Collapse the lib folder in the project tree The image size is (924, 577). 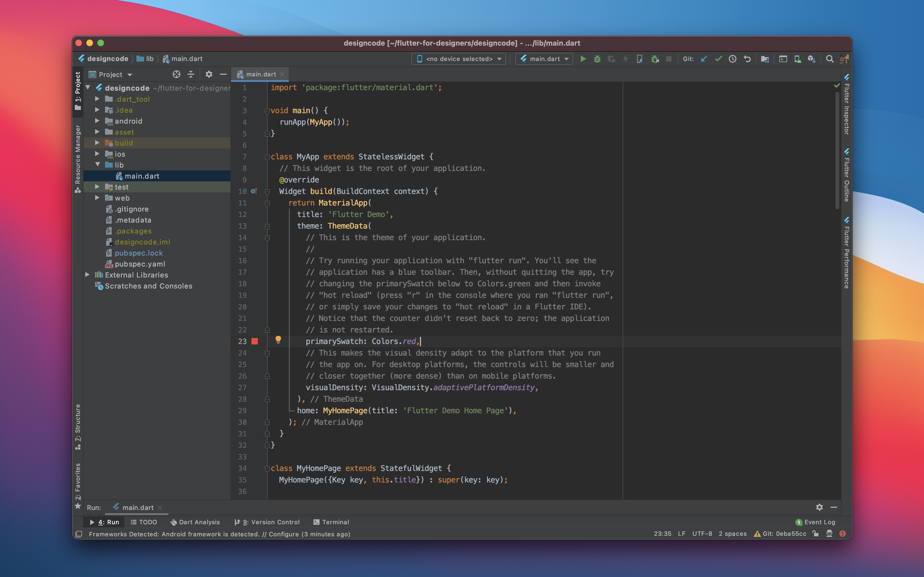[x=97, y=165]
